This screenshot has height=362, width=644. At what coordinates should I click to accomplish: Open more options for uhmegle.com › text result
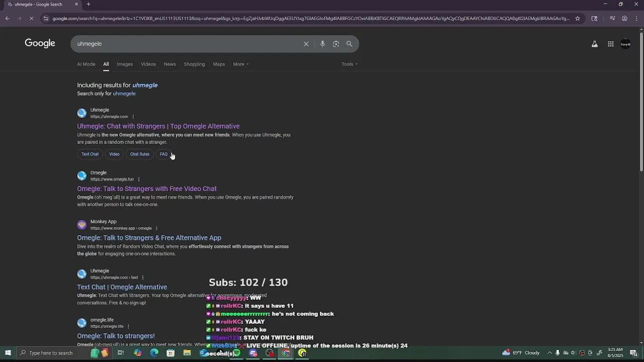point(143,278)
